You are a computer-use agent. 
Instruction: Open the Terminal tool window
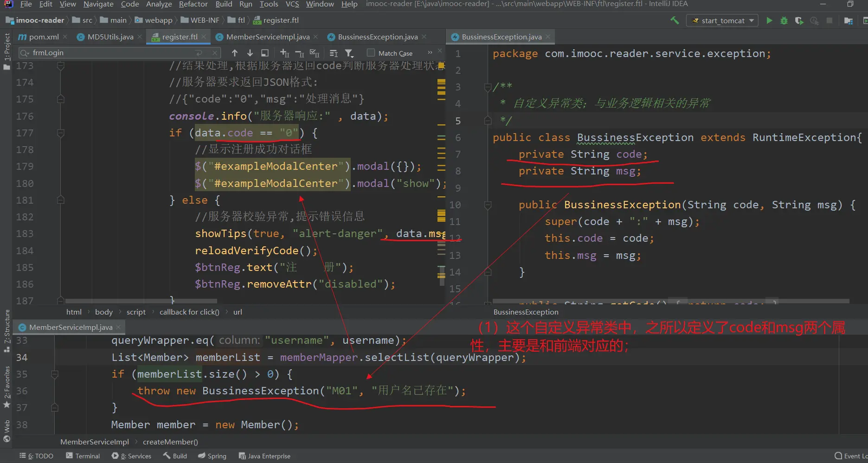[83, 456]
